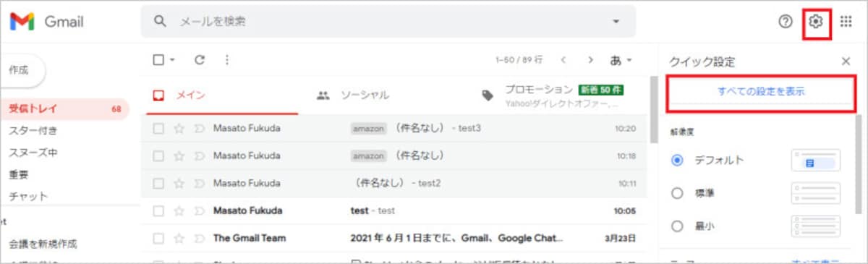
Task: Check the test2 email checkbox
Action: [158, 183]
